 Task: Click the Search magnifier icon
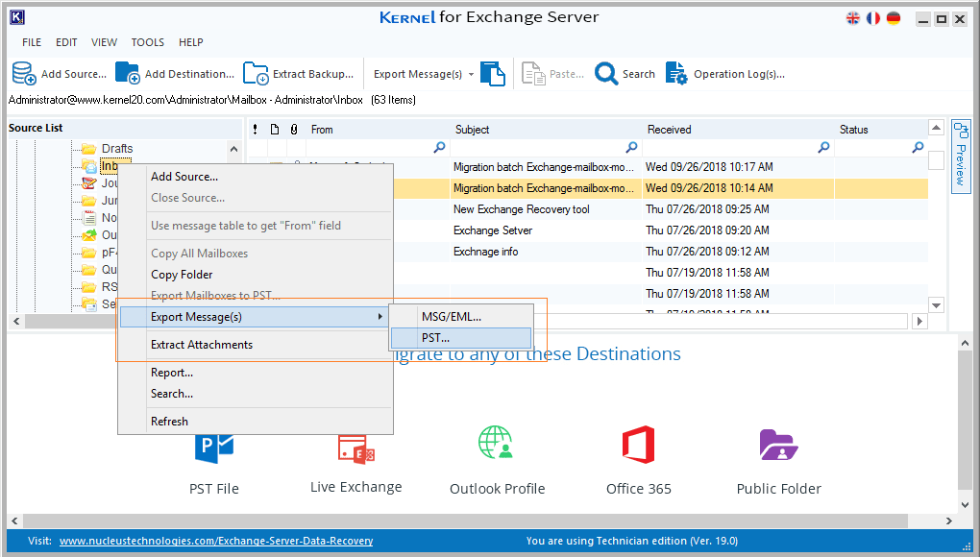[x=606, y=74]
